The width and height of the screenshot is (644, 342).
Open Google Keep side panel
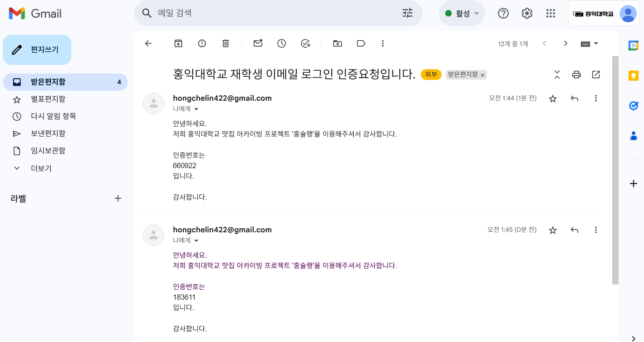coord(634,76)
